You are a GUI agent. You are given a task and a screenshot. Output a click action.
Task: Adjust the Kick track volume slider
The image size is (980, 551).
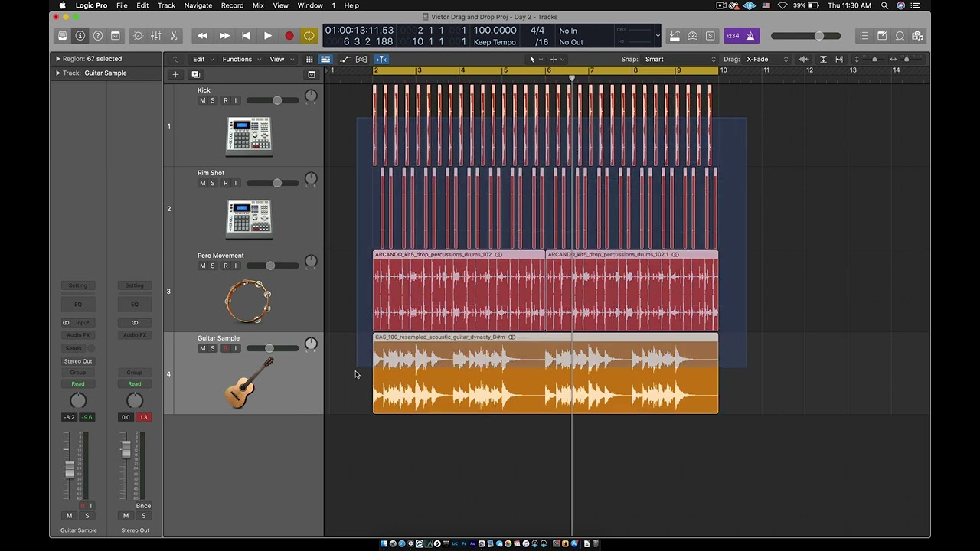coord(273,100)
